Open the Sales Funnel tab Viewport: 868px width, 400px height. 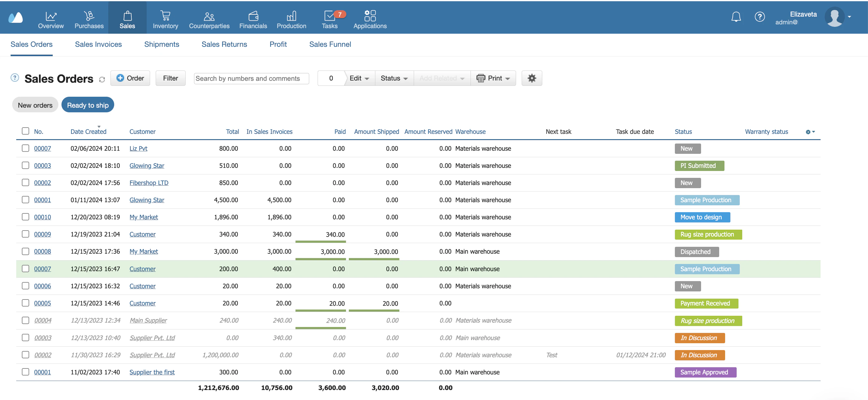(330, 44)
